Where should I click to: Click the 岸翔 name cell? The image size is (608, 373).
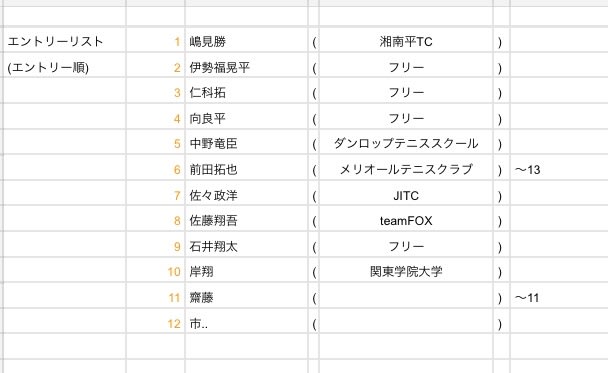click(x=247, y=271)
